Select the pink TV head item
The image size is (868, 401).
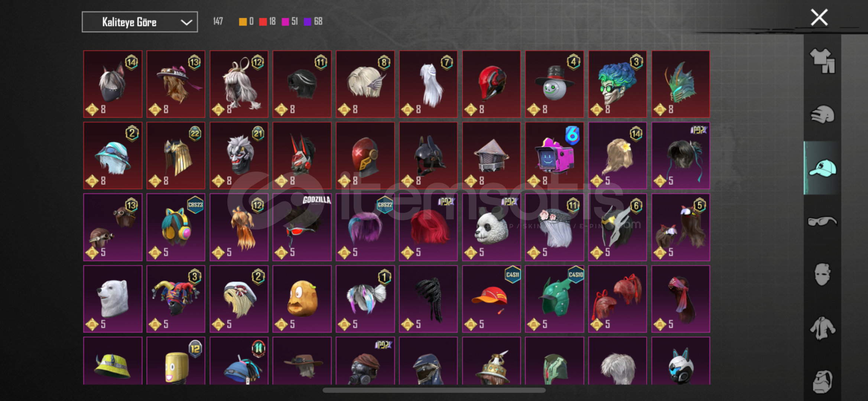pyautogui.click(x=554, y=156)
